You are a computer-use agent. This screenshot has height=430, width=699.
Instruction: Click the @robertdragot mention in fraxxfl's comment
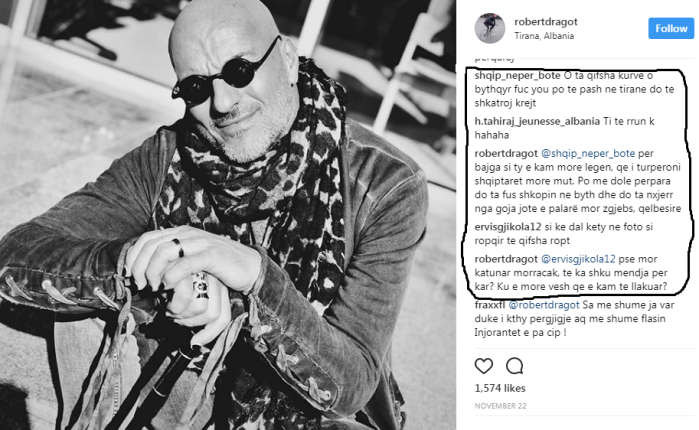(x=543, y=305)
